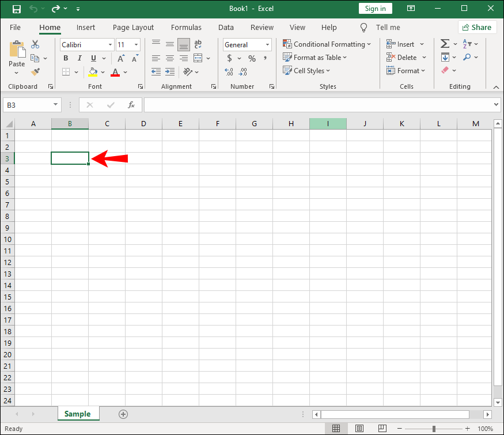Click the Redo arrow icon
The height and width of the screenshot is (435, 504).
56,9
